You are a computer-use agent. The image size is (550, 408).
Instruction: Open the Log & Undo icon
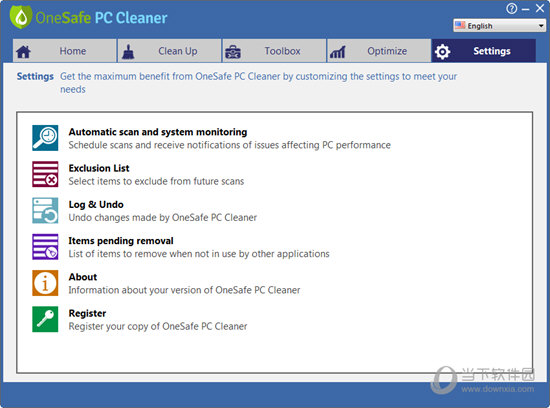45,210
